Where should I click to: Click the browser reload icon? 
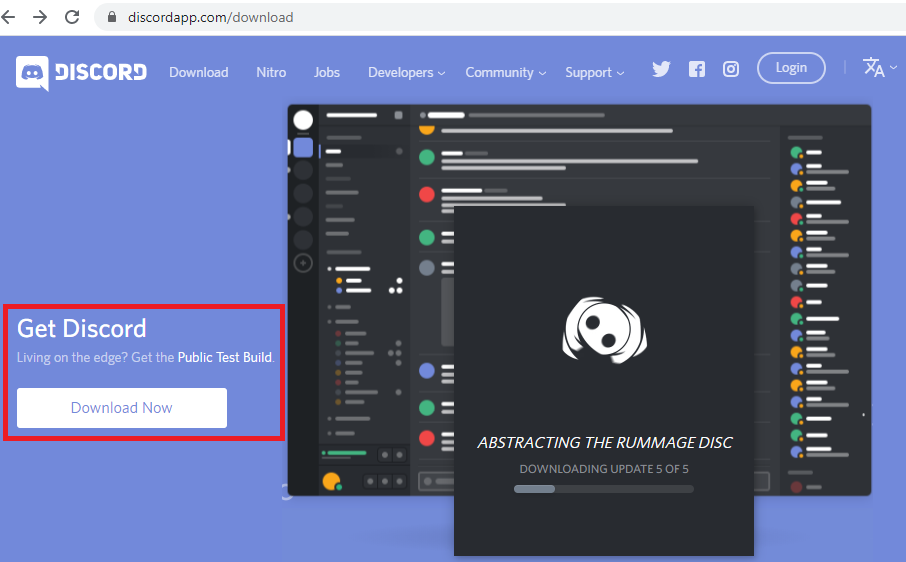point(72,17)
